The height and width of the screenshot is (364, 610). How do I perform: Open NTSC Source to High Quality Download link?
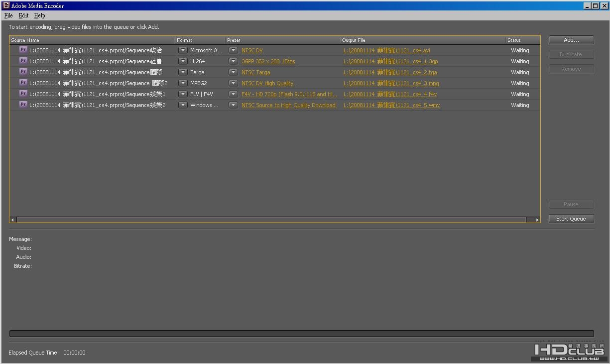(x=289, y=105)
